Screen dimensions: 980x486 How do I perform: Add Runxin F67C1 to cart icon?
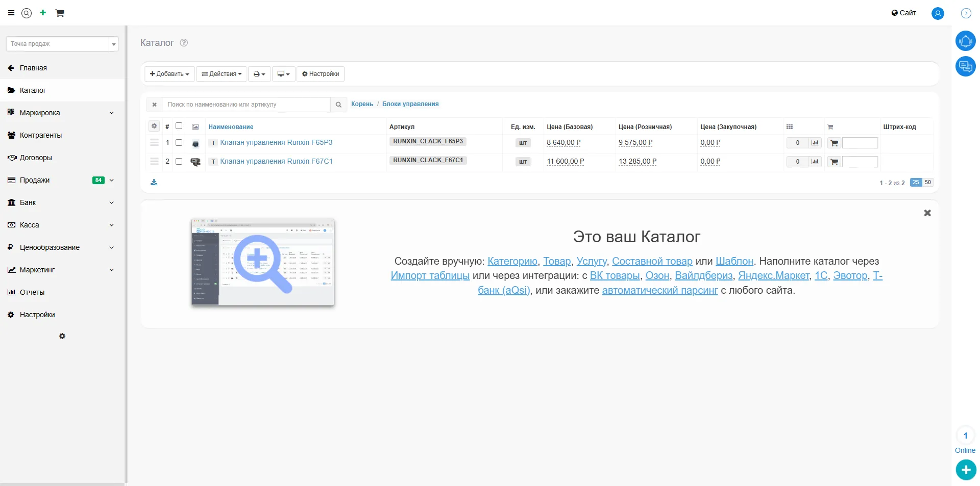point(835,162)
